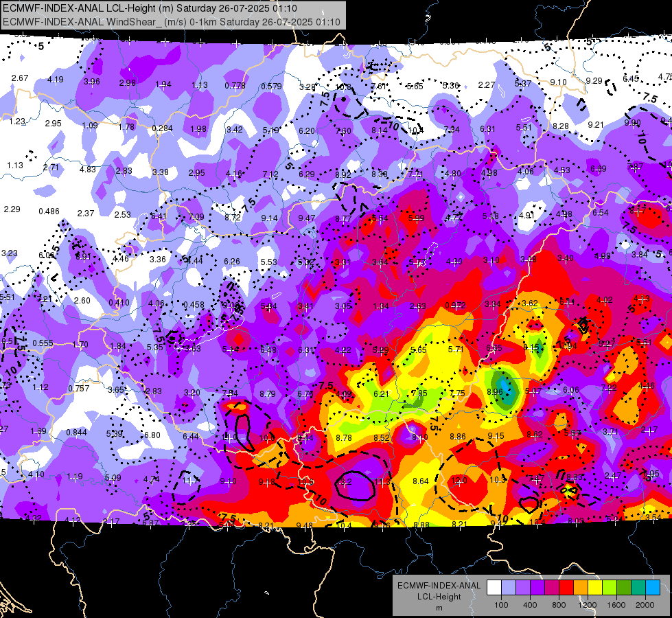
Task: Click the wind shear value 1.94
Action: tap(163, 84)
